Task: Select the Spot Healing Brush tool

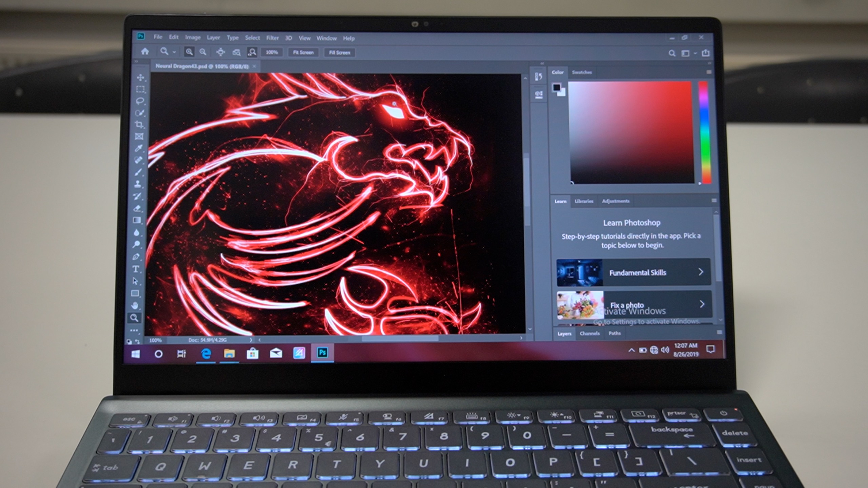Action: (138, 160)
